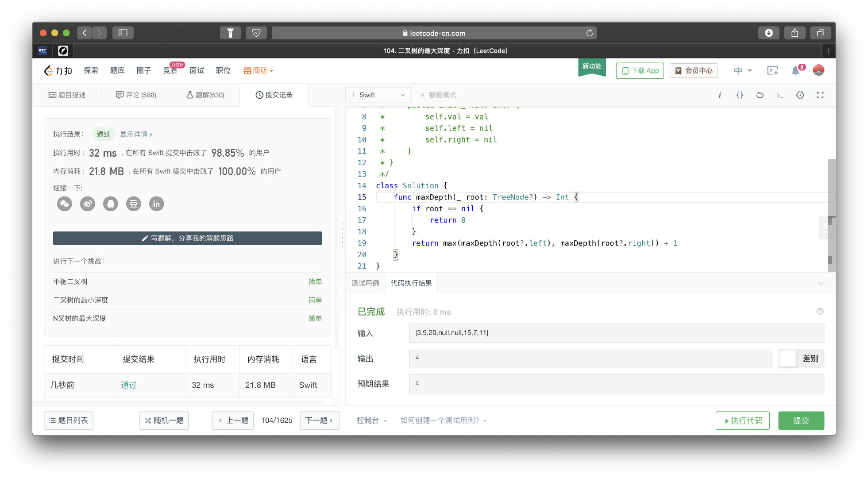Viewport: 868px width, 478px height.
Task: Open 显示详情 result details link
Action: 136,134
